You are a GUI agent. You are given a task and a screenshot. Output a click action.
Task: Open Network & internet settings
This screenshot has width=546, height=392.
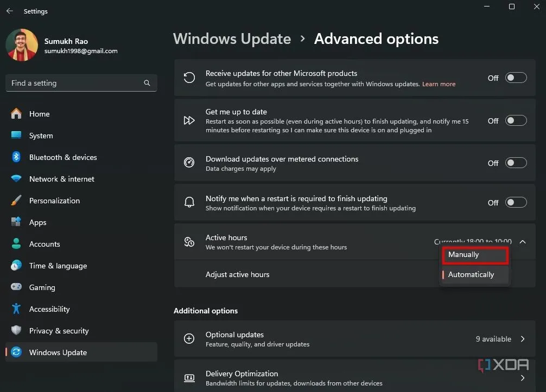click(x=81, y=179)
